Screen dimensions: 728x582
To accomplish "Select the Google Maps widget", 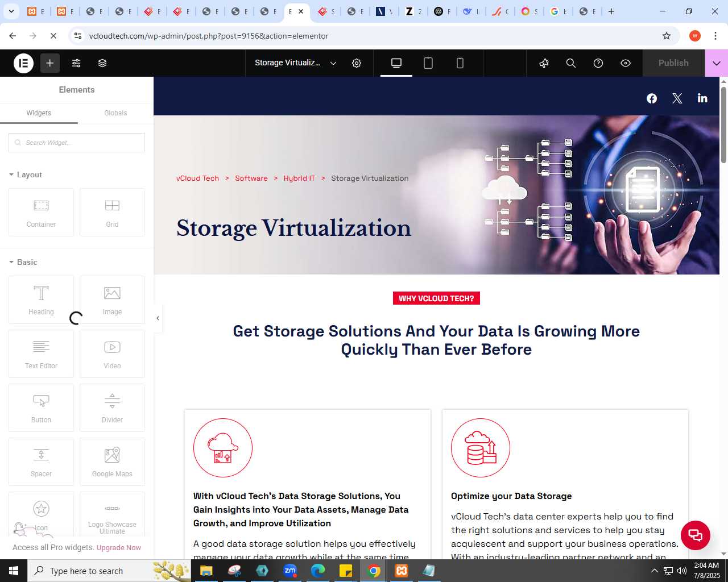I will tap(112, 462).
